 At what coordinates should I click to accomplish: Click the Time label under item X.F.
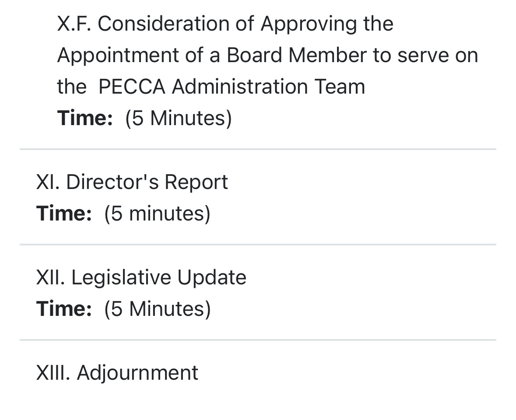point(85,118)
